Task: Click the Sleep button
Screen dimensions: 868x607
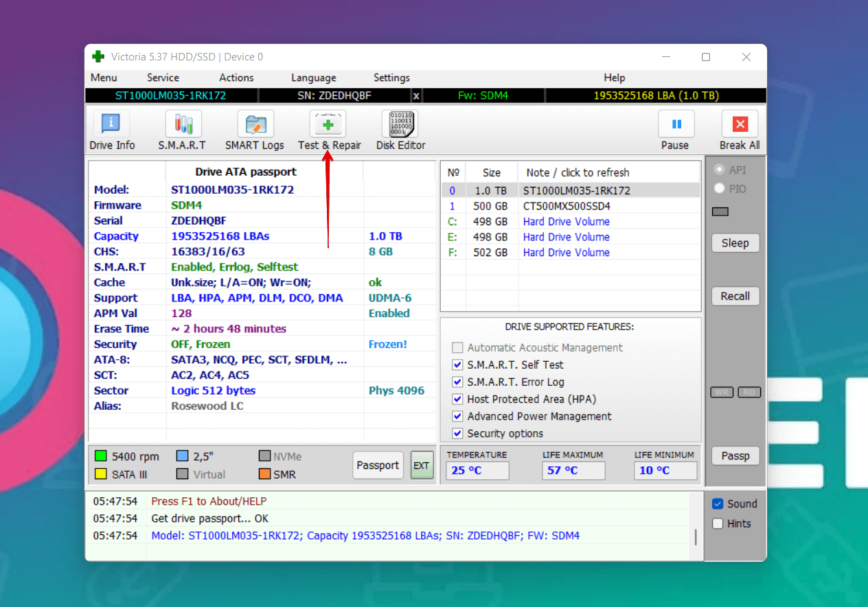Action: click(x=735, y=243)
